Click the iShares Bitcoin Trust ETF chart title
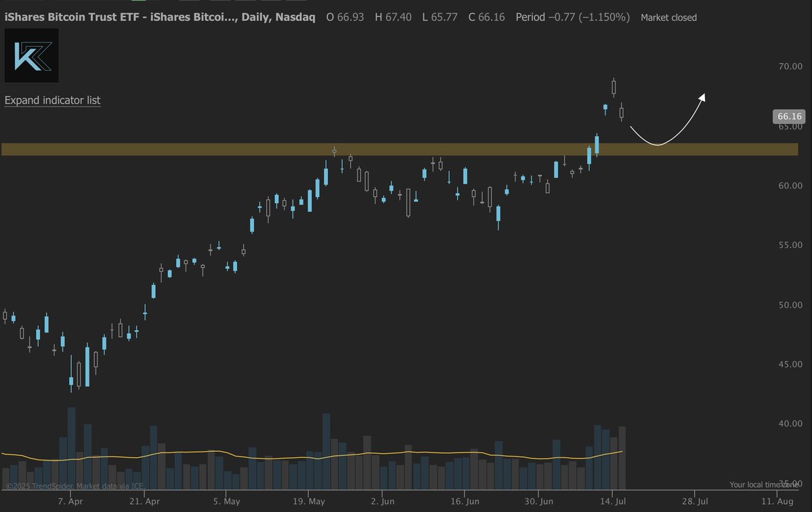This screenshot has width=812, height=512. [x=160, y=17]
